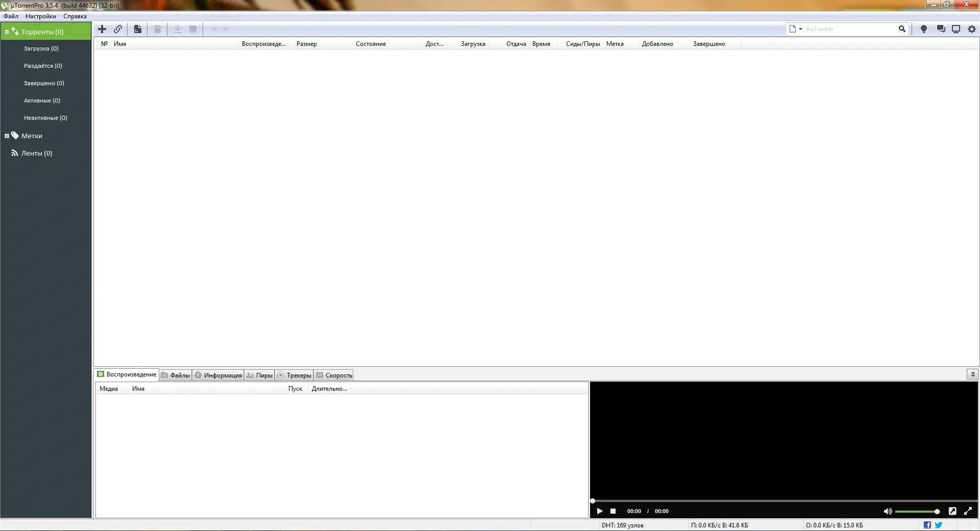Add a torrent from URL link
The width and height of the screenshot is (980, 531).
118,29
